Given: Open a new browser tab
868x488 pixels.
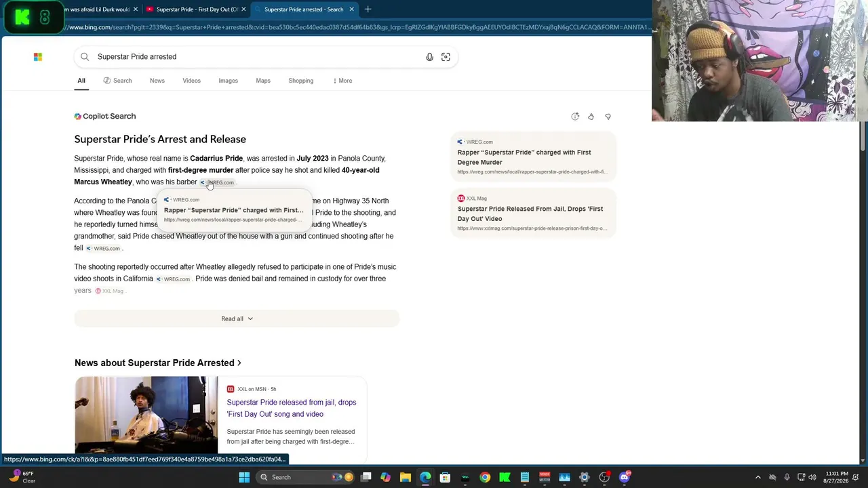Looking at the screenshot, I should point(368,9).
